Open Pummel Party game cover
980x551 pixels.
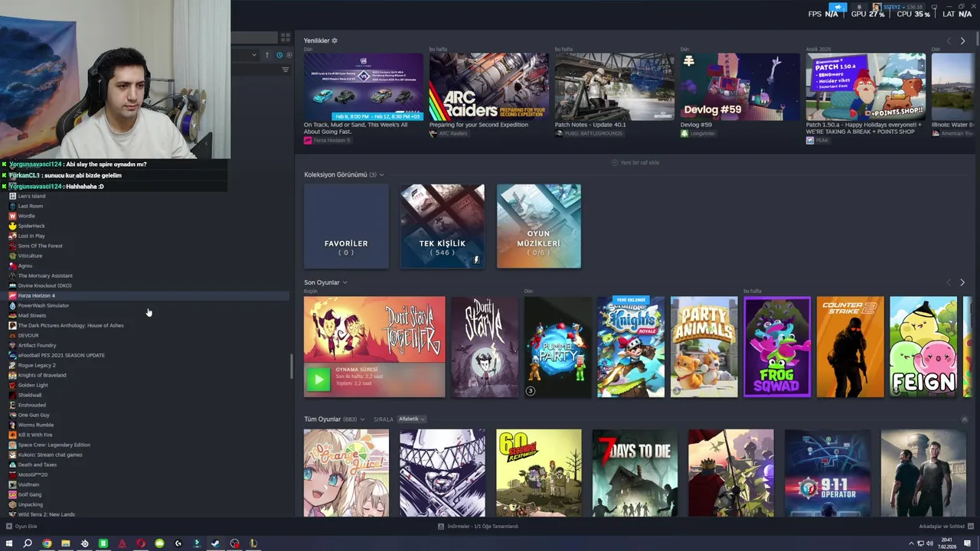click(557, 347)
